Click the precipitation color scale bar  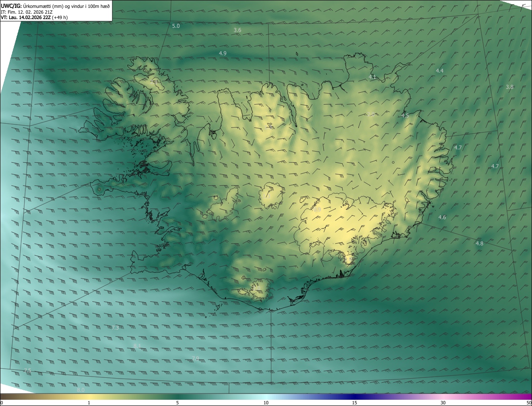pos(266,397)
